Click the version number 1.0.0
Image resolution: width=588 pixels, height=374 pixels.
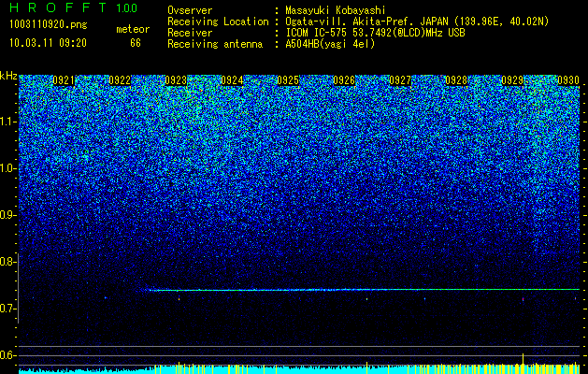click(x=127, y=7)
